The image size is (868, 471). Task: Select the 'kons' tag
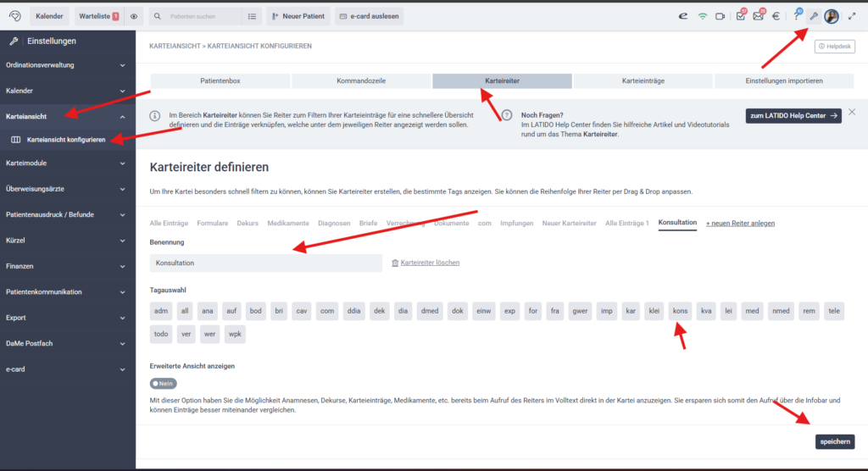680,311
